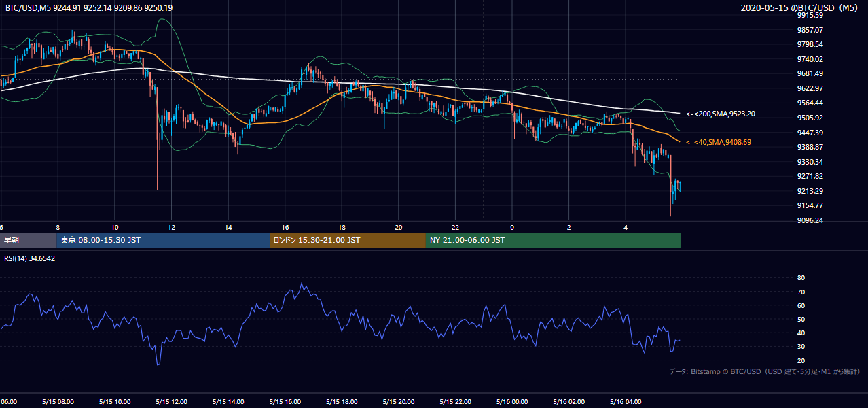Click price axis label 9564.44
This screenshot has width=868, height=408.
coord(810,103)
